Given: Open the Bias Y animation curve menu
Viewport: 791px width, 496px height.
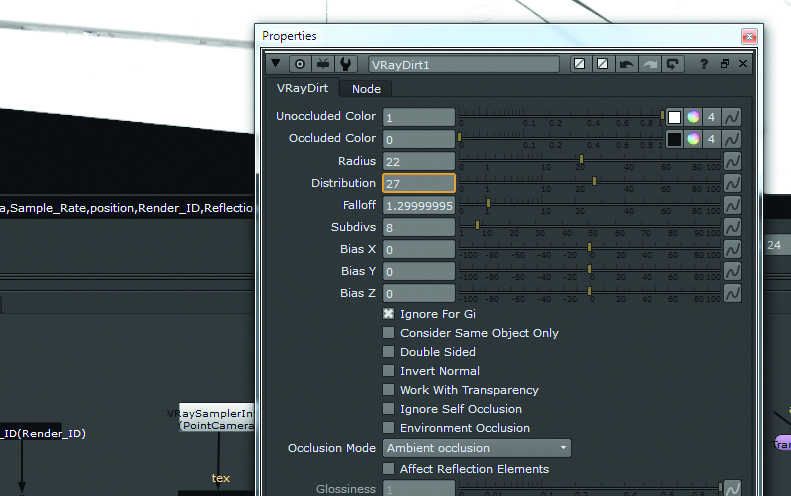Looking at the screenshot, I should 732,271.
